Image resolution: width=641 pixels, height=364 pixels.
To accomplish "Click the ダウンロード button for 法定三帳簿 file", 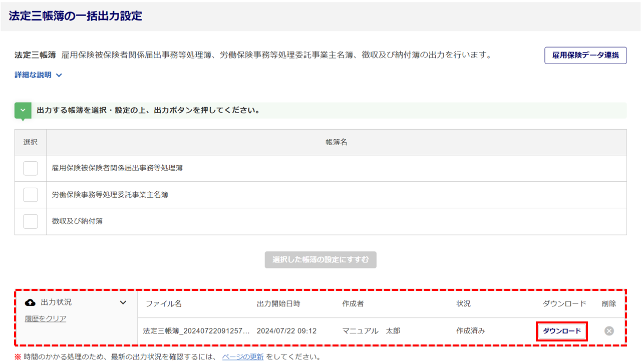I will [562, 331].
